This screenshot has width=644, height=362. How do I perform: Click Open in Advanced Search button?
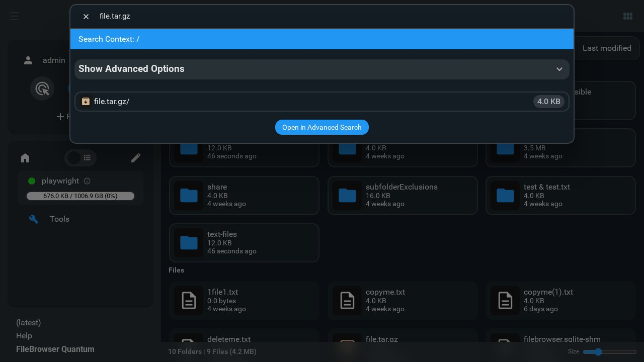[x=322, y=127]
